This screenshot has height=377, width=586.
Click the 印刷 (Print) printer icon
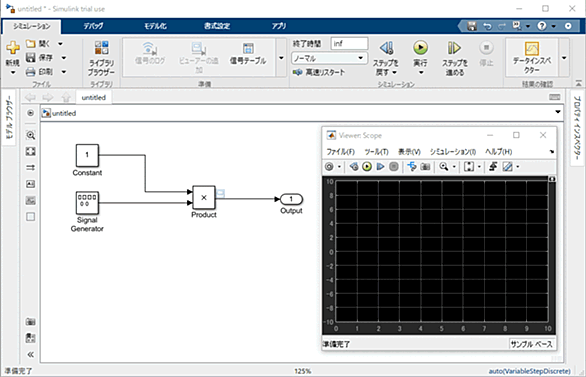pos(31,72)
